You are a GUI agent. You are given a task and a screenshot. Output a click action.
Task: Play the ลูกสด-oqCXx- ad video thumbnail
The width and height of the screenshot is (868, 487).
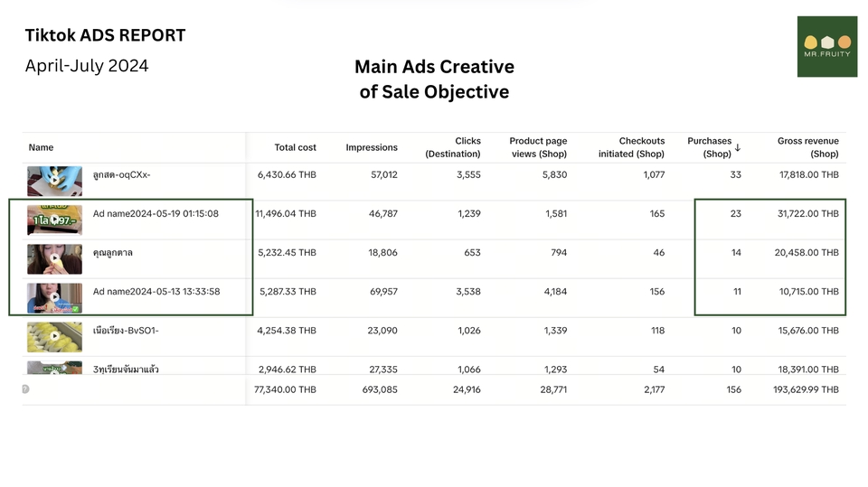(x=54, y=181)
